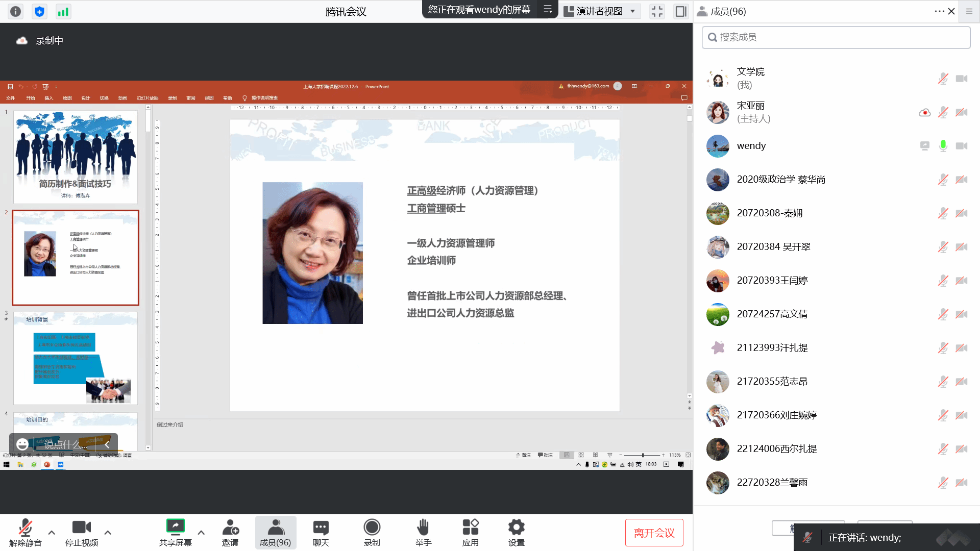Click the 搜索成员 search field
980x551 pixels.
pyautogui.click(x=836, y=37)
